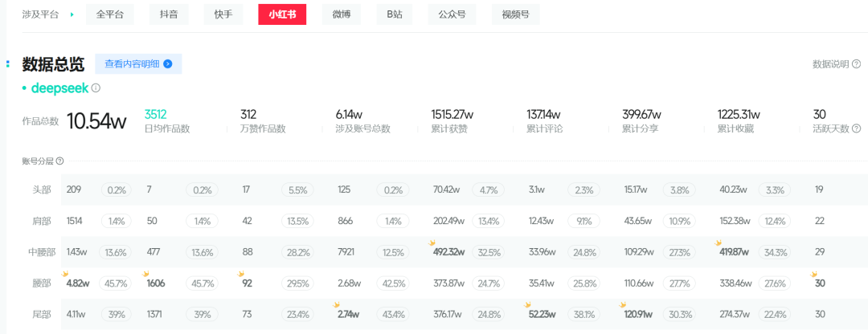Screen dimensions: 868x334
Task: Click the deepseek keyword label
Action: [60, 88]
